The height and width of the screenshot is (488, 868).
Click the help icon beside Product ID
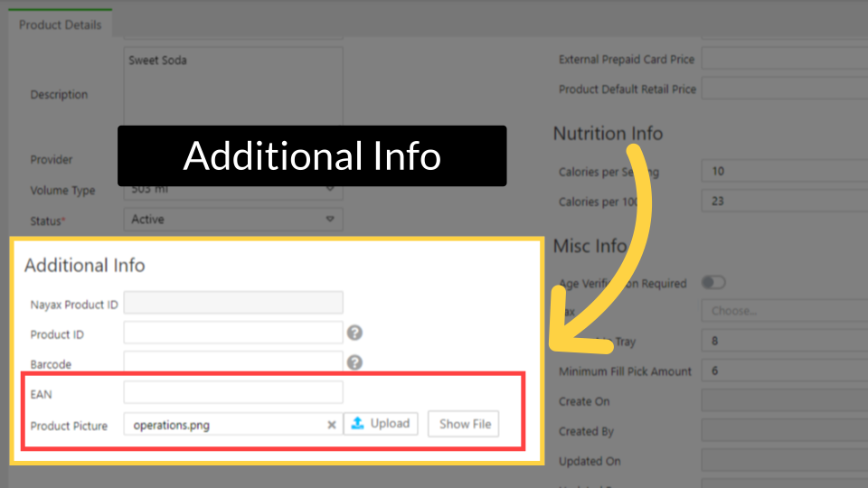coord(355,333)
